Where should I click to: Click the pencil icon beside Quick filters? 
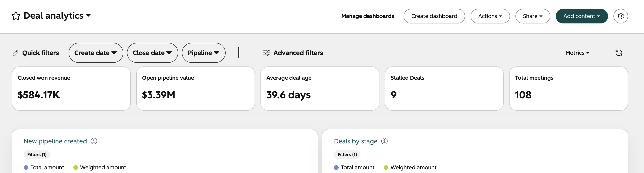(15, 53)
